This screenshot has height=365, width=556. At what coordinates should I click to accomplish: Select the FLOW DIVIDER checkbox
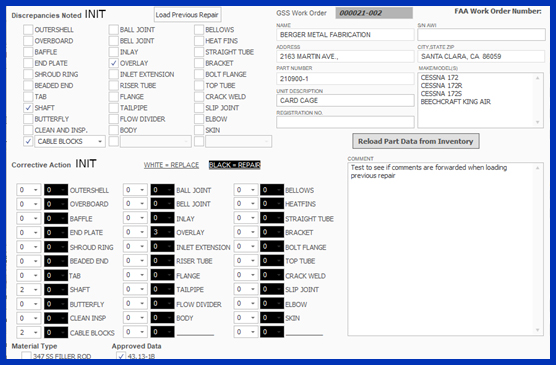(113, 119)
